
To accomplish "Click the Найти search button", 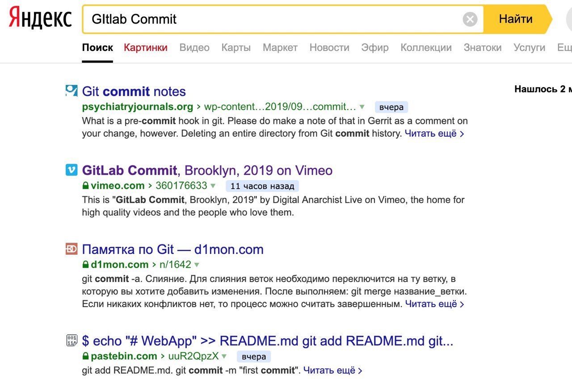I will click(x=518, y=19).
